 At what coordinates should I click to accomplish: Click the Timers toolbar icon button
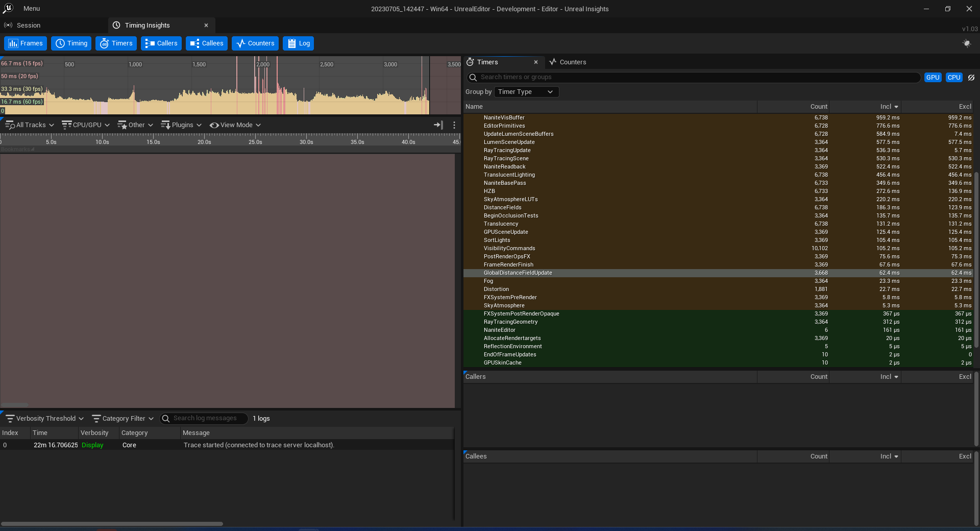tap(116, 43)
